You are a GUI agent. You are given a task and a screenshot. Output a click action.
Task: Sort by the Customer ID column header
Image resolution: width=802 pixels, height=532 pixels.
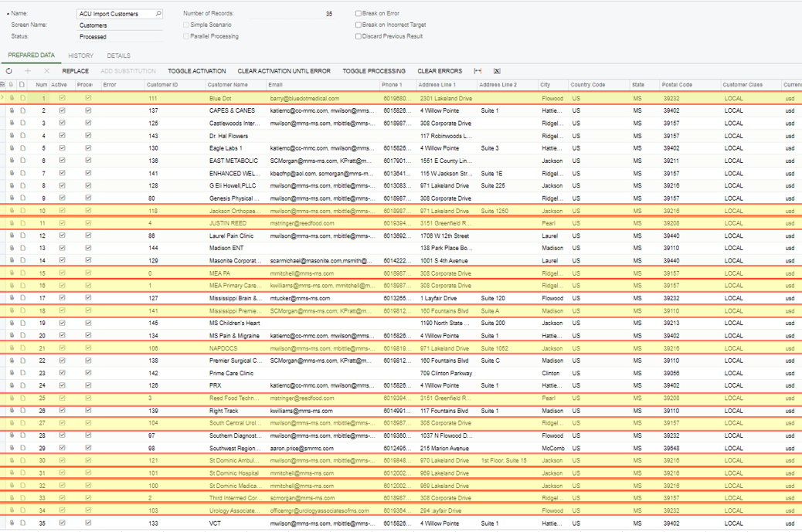click(162, 85)
